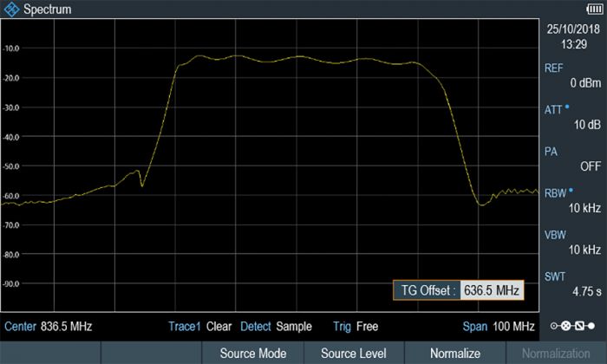
Task: Tap the REF 0 dBm reference level
Action: coord(571,76)
